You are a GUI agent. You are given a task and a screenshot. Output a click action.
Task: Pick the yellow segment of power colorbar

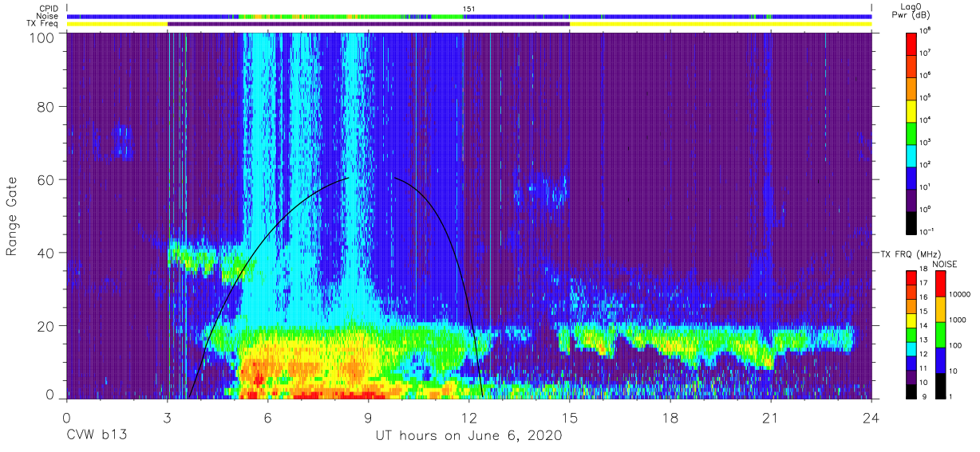point(911,110)
